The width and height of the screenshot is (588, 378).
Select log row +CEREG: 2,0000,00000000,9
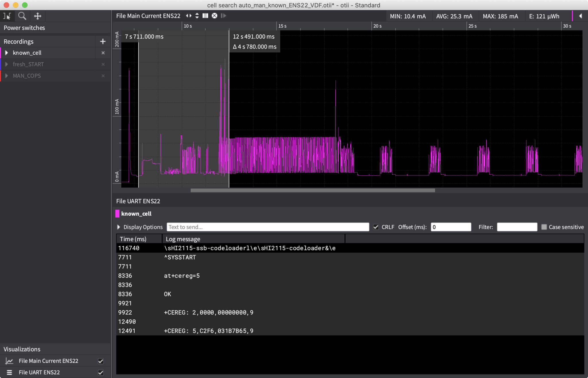point(350,312)
